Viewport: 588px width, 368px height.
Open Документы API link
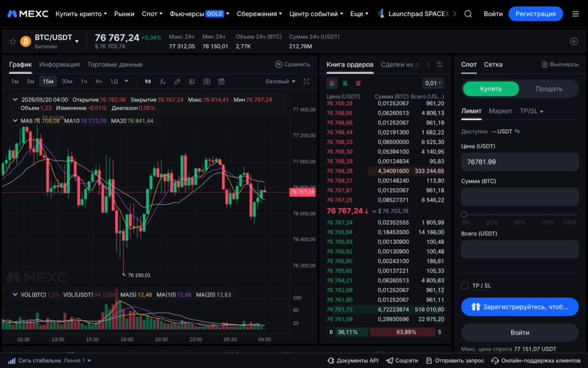tap(353, 361)
